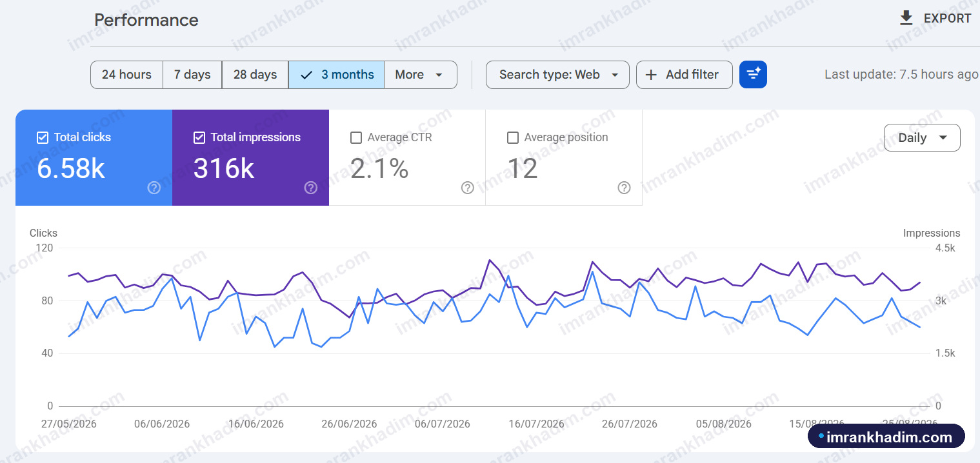Click the 26/06/2026 date axis label

(x=349, y=424)
